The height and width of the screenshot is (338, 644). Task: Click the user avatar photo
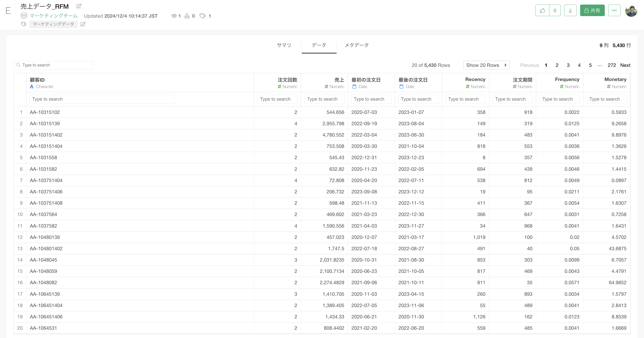(631, 11)
